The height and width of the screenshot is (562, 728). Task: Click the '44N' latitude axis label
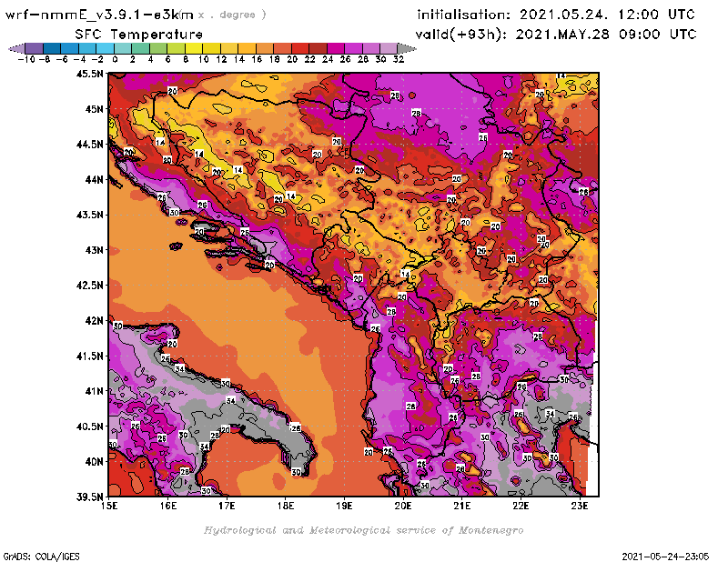point(94,179)
